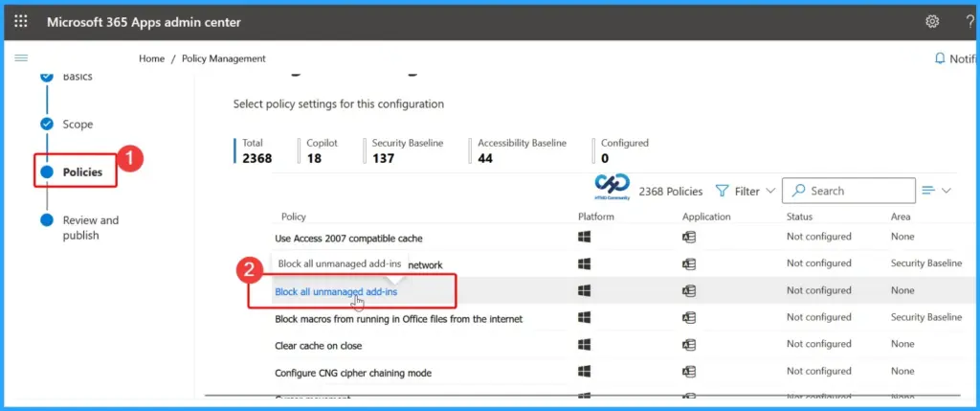
Task: Open Block all unmanaged add-ins policy
Action: point(336,291)
